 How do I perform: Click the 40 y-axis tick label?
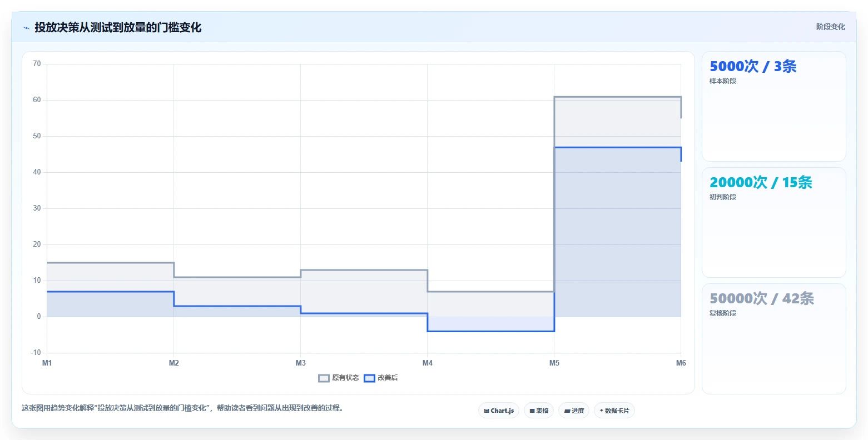pyautogui.click(x=37, y=172)
